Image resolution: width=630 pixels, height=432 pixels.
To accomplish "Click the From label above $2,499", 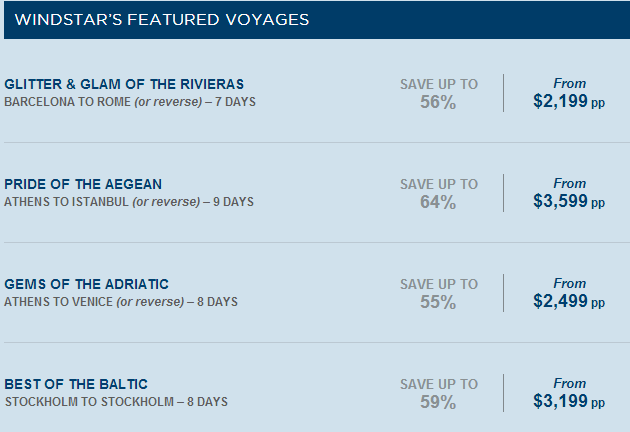I will 569,283.
